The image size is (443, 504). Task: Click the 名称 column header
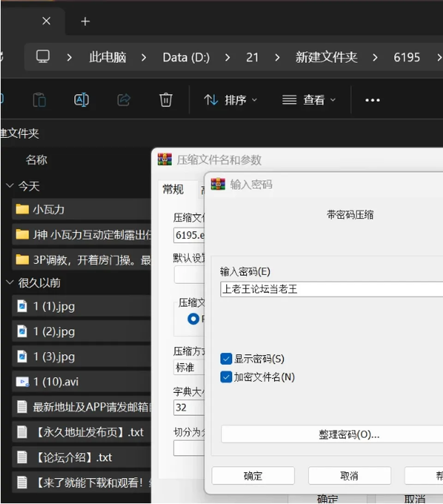coord(36,160)
